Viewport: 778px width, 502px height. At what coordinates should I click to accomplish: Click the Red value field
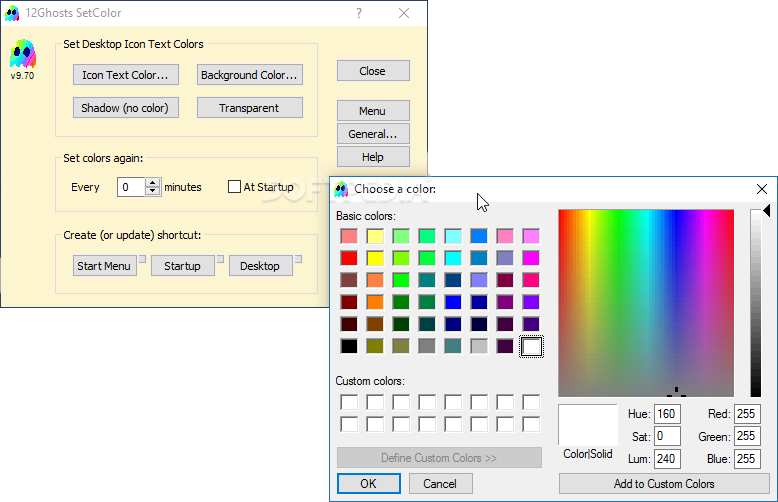(x=747, y=414)
